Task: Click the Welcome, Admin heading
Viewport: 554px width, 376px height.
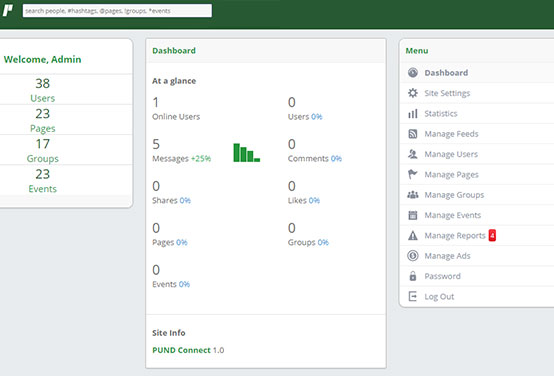Action: click(42, 59)
